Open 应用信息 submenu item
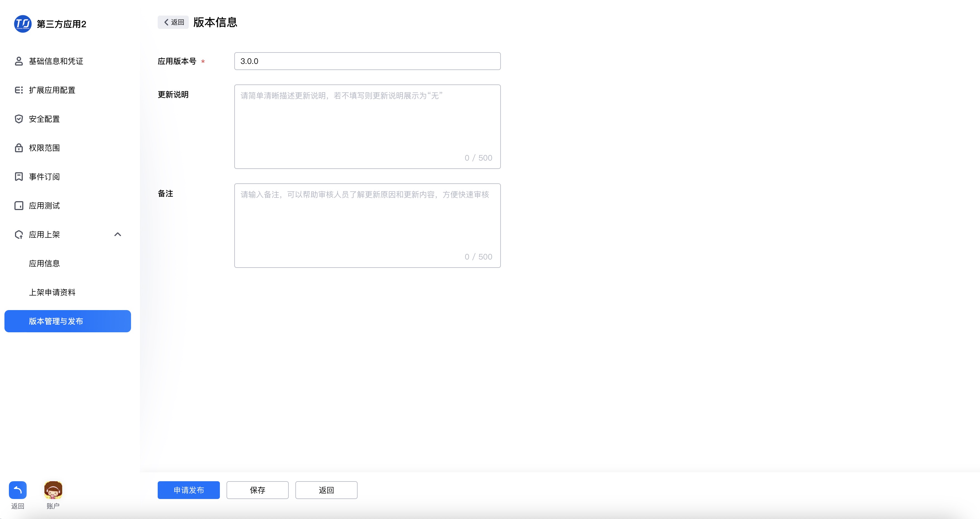The width and height of the screenshot is (980, 519). pyautogui.click(x=68, y=263)
